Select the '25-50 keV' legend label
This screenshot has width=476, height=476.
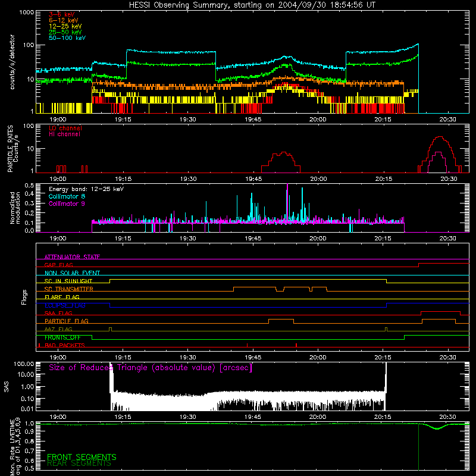(x=65, y=32)
